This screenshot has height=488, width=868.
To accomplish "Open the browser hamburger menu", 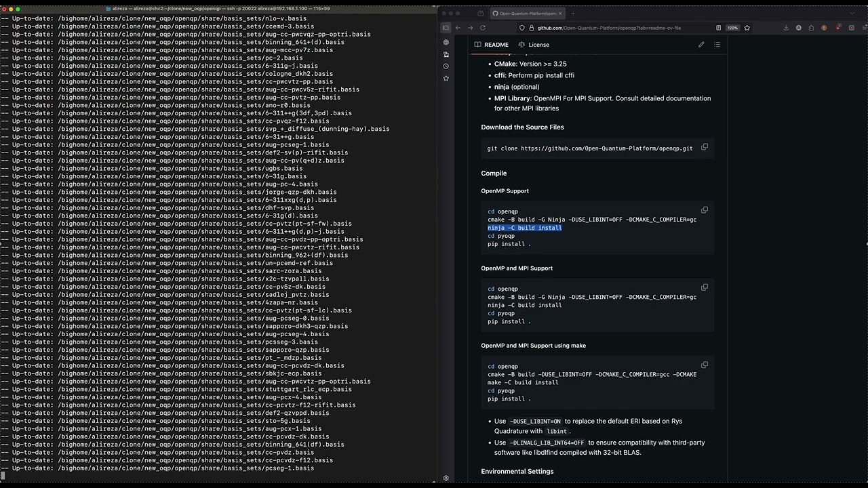I will click(863, 28).
